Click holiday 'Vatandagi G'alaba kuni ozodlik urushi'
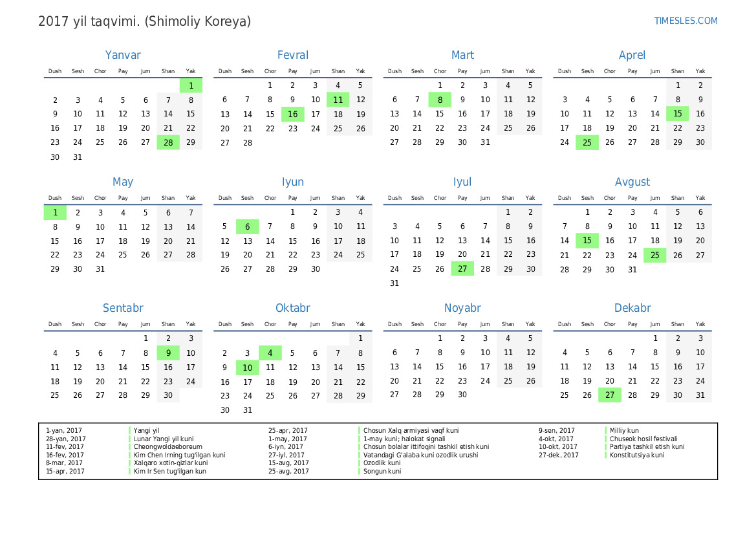 click(x=420, y=455)
